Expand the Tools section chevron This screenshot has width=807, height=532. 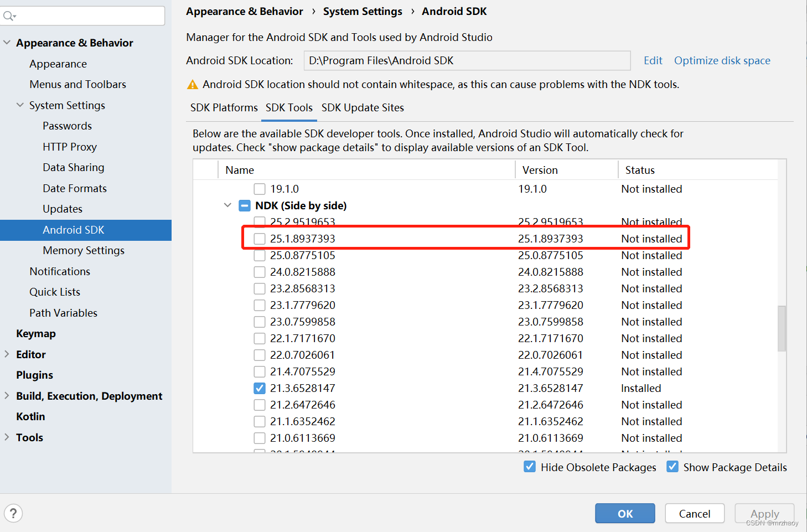coord(7,437)
